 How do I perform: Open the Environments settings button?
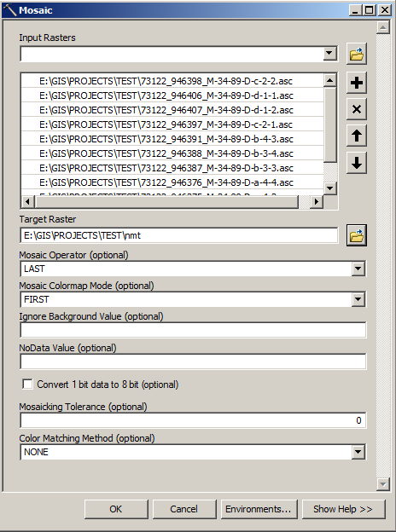259,509
